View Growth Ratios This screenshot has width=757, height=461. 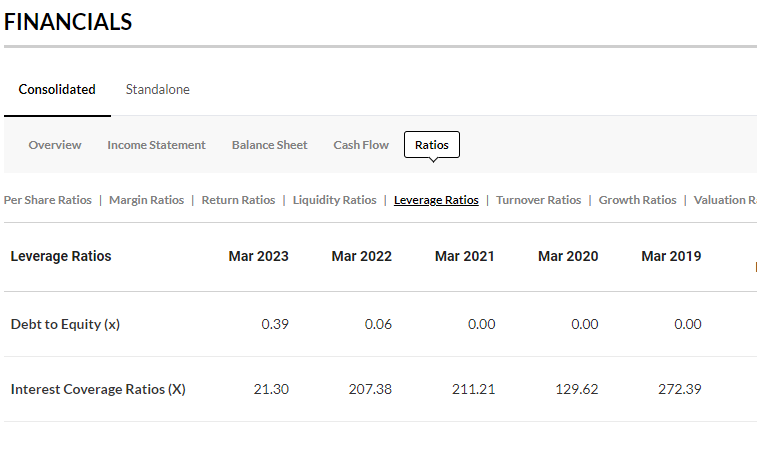coord(637,200)
